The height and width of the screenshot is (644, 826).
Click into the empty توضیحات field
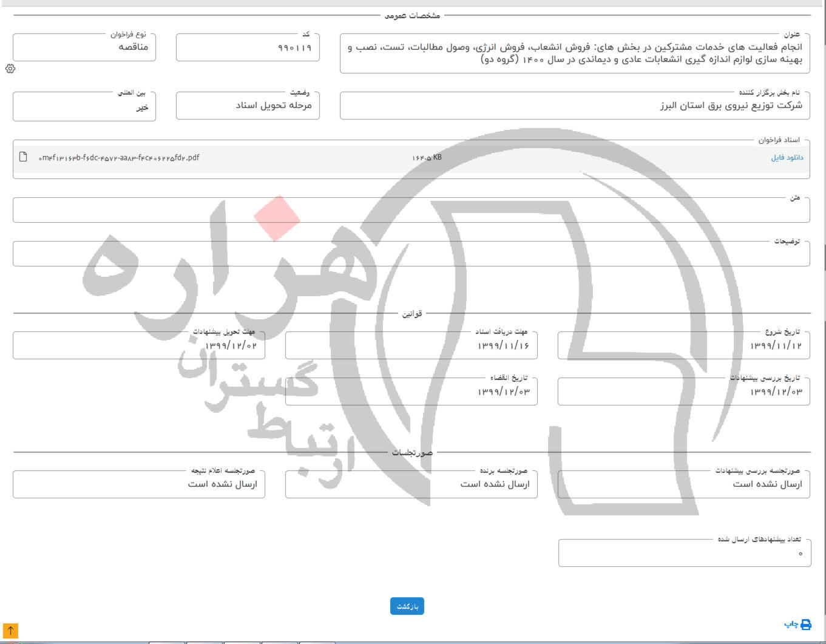(411, 254)
